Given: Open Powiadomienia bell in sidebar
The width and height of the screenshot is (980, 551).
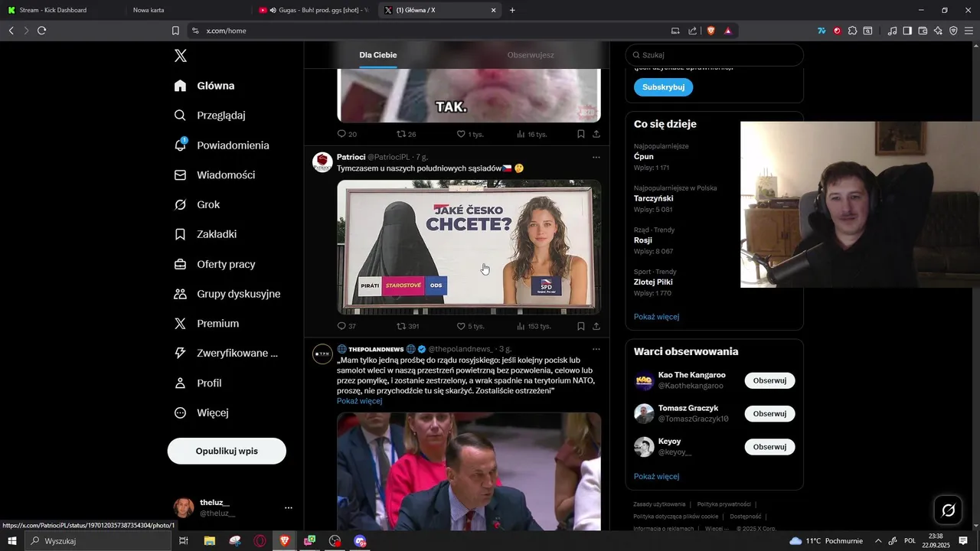Looking at the screenshot, I should pyautogui.click(x=222, y=145).
